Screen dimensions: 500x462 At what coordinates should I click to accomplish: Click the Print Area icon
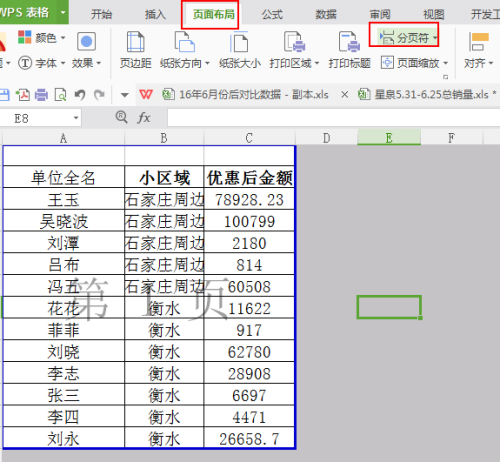coord(294,42)
